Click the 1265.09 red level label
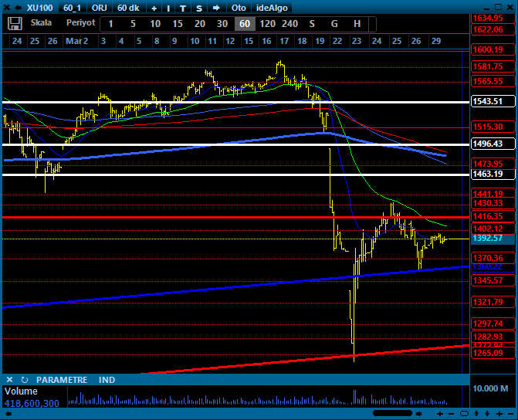518x420 pixels. pyautogui.click(x=493, y=353)
